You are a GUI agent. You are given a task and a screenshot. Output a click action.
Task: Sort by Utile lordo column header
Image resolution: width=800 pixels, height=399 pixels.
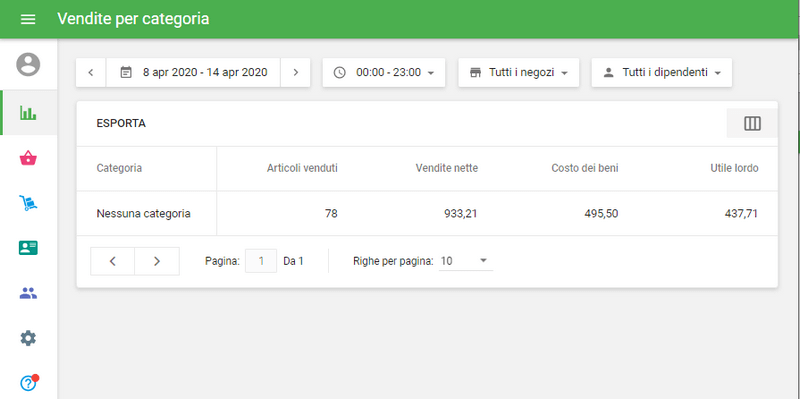click(734, 168)
